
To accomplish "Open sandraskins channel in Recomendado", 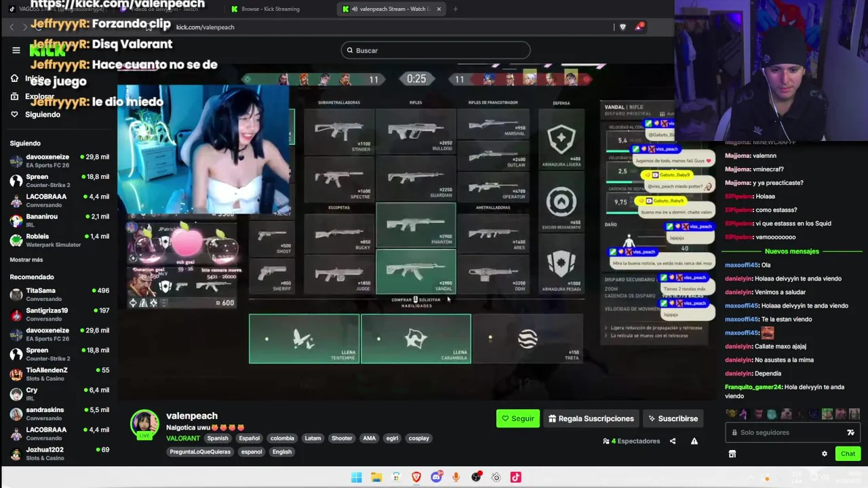I will pyautogui.click(x=60, y=413).
